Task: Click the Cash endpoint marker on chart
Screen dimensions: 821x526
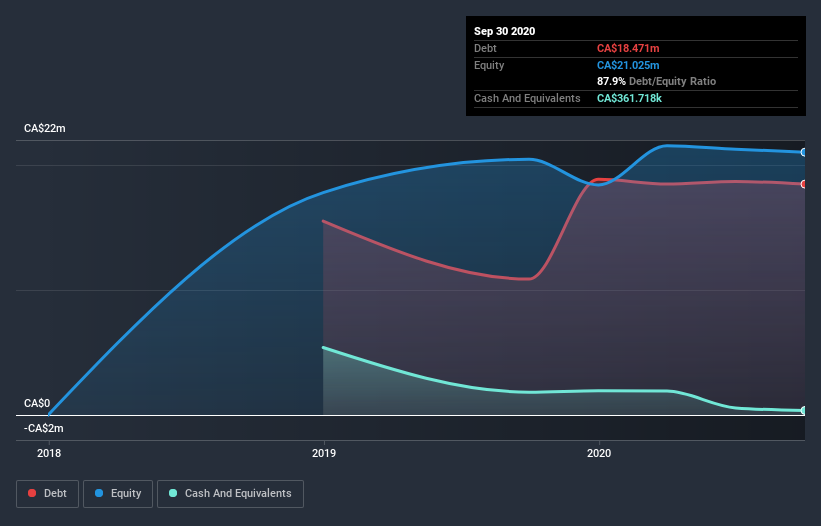Action: pyautogui.click(x=804, y=410)
